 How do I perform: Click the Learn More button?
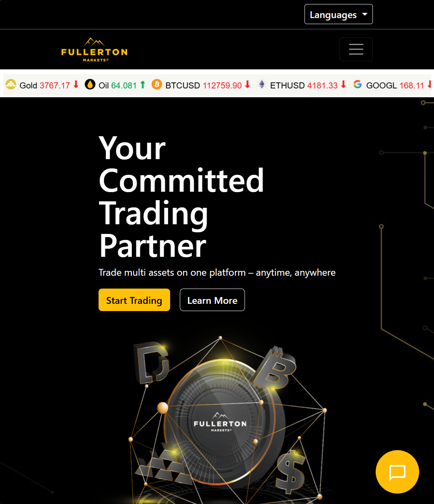click(x=212, y=300)
